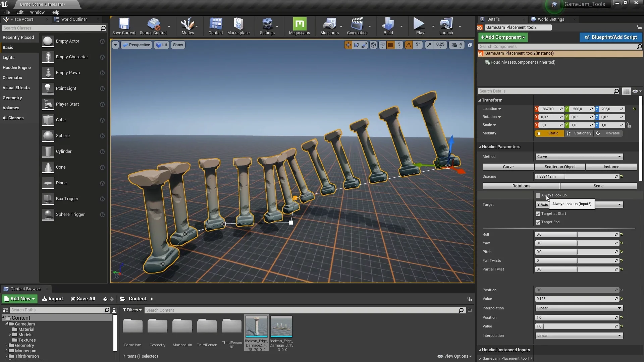This screenshot has width=644, height=362.
Task: Click the Blueprint/Add Script button
Action: 610,37
